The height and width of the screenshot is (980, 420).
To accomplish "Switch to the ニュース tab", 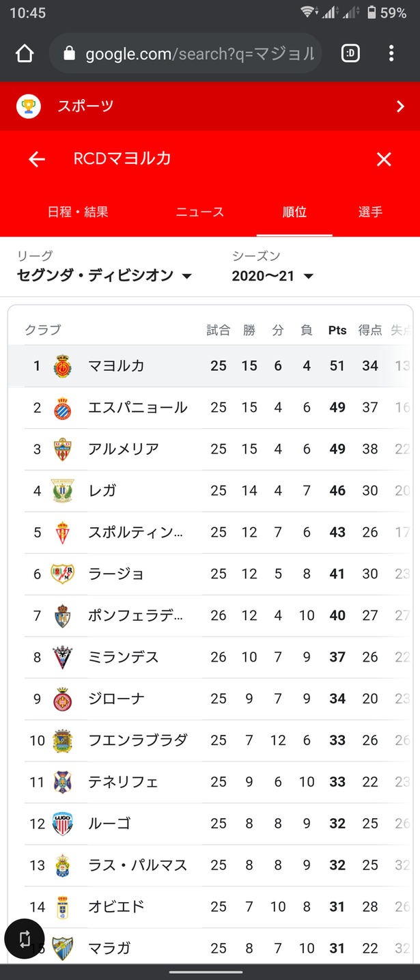I will [200, 212].
